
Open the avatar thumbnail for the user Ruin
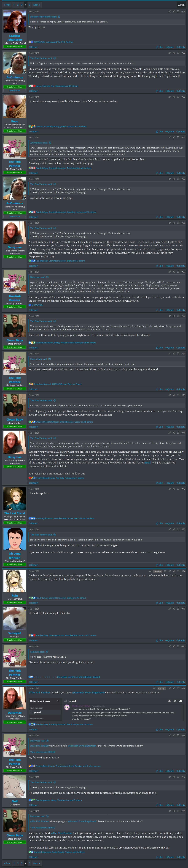click(x=14, y=581)
